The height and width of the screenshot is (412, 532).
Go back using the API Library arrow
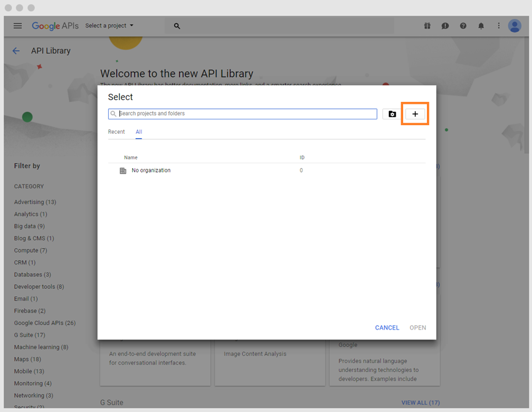(x=16, y=51)
